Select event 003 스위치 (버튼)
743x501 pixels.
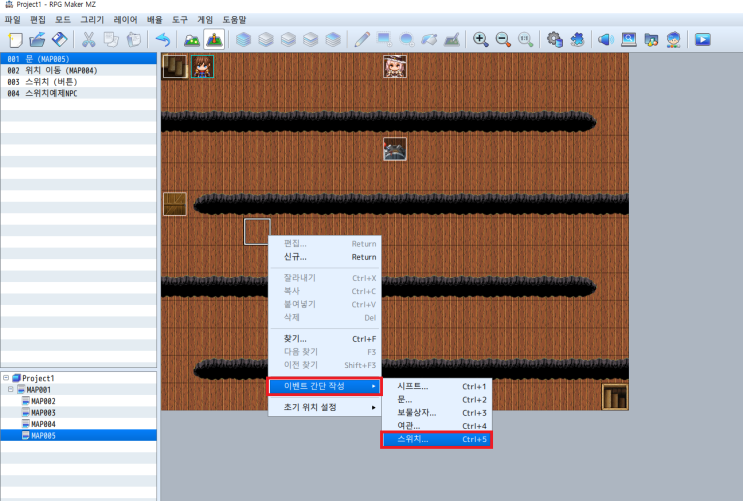(79, 82)
